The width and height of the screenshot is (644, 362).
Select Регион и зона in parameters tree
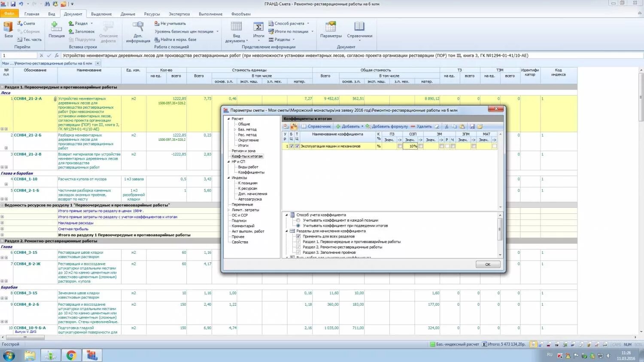point(243,151)
